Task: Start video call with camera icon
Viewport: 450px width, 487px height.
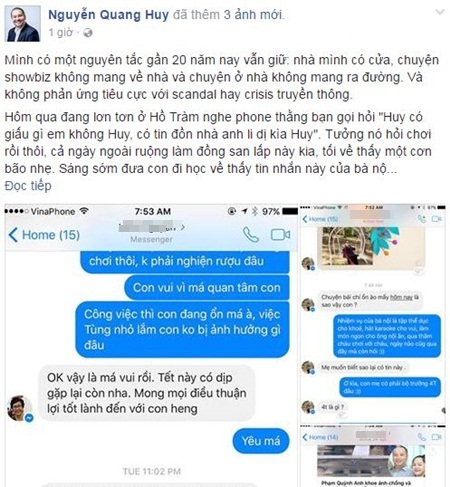Action: (x=280, y=235)
